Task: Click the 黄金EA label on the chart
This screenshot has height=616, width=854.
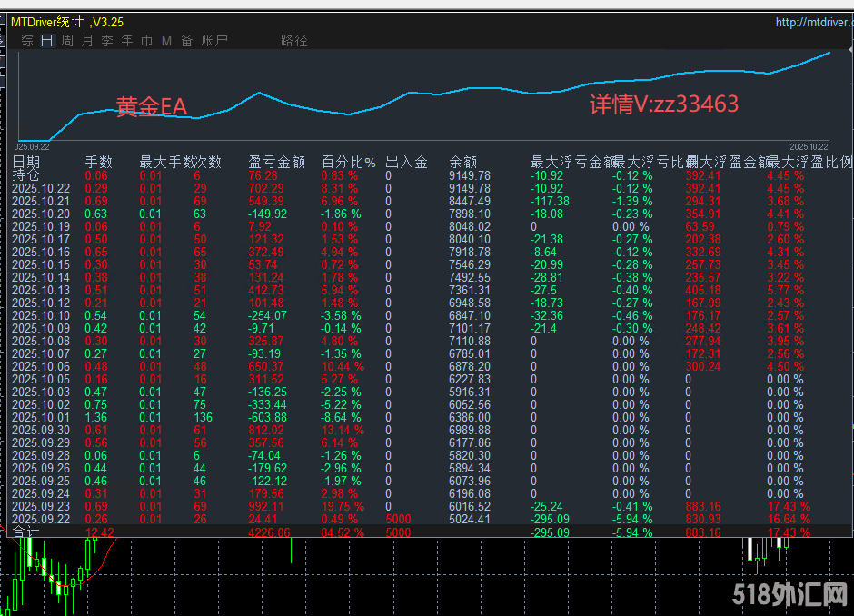Action: (x=150, y=107)
